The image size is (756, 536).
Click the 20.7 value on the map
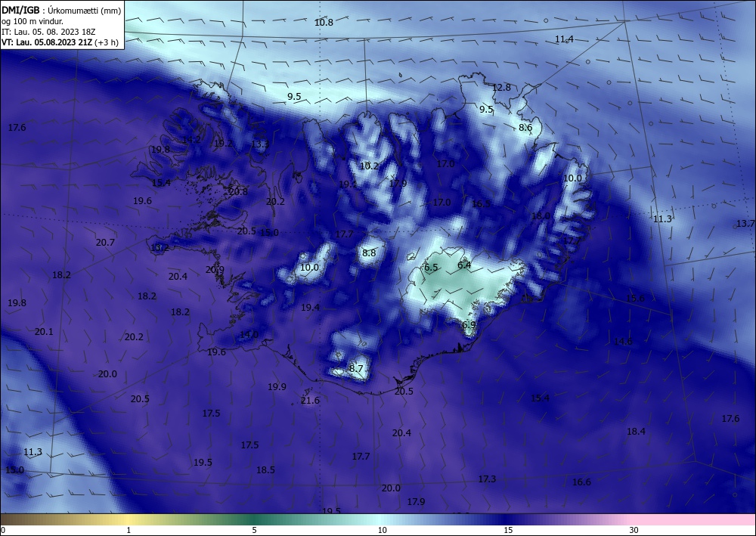pyautogui.click(x=105, y=242)
